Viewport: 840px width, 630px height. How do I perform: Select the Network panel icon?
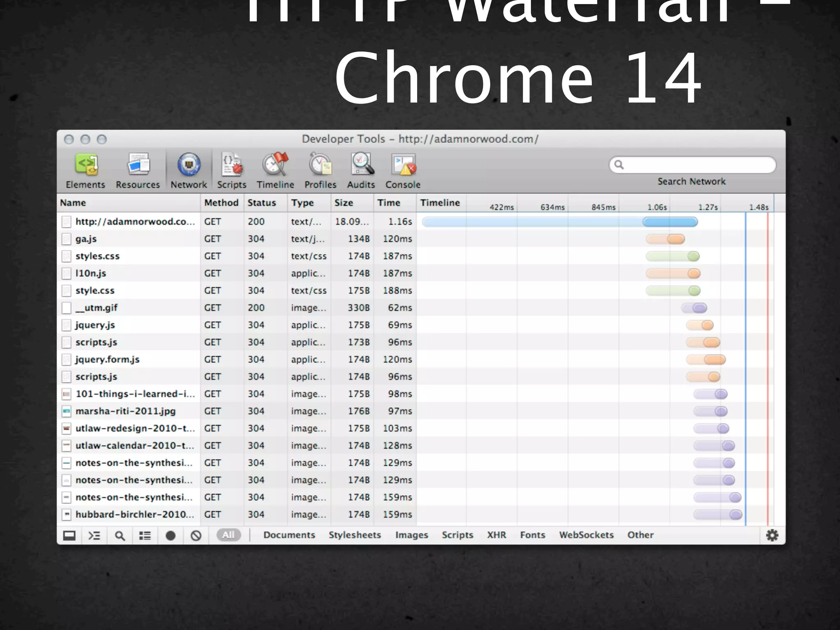pyautogui.click(x=189, y=164)
